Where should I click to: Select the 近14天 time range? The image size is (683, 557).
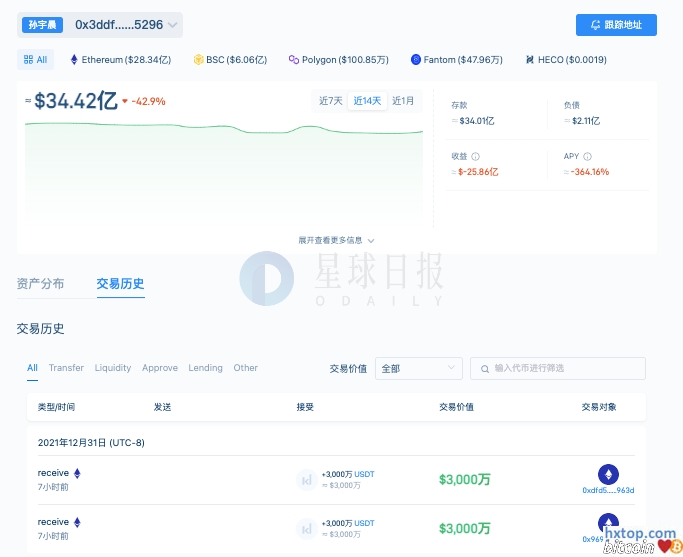pyautogui.click(x=366, y=101)
